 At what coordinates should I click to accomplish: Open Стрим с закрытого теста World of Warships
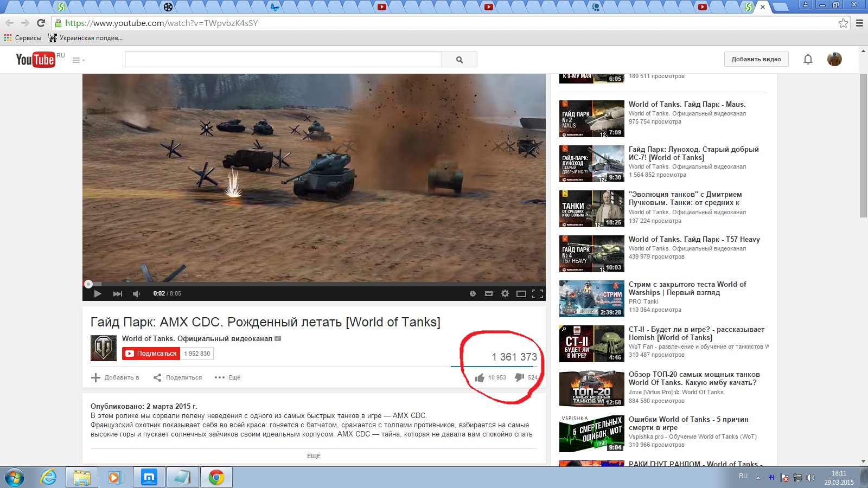687,288
